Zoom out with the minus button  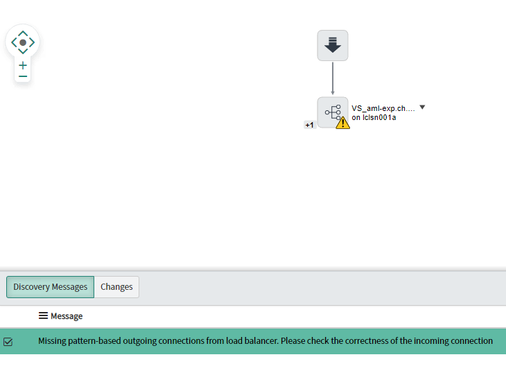(x=23, y=76)
